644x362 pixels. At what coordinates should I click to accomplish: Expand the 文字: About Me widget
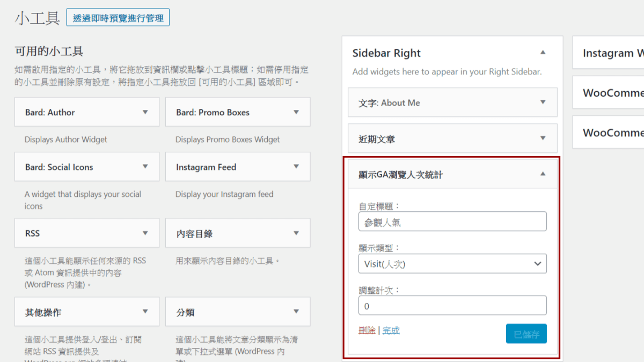point(452,102)
